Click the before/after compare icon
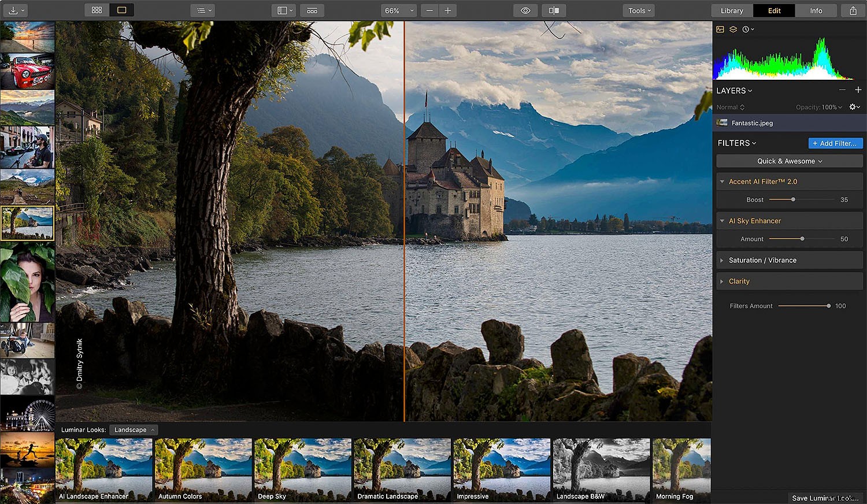867x504 pixels. pos(553,10)
